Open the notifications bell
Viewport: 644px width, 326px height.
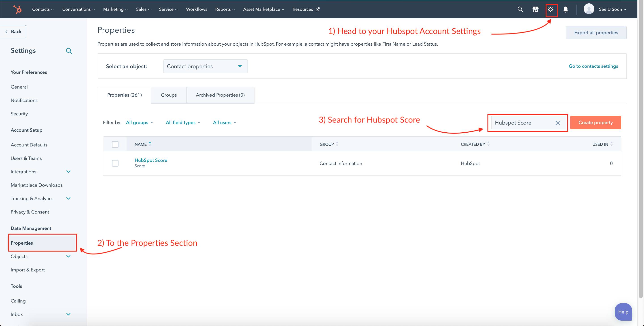pyautogui.click(x=566, y=9)
